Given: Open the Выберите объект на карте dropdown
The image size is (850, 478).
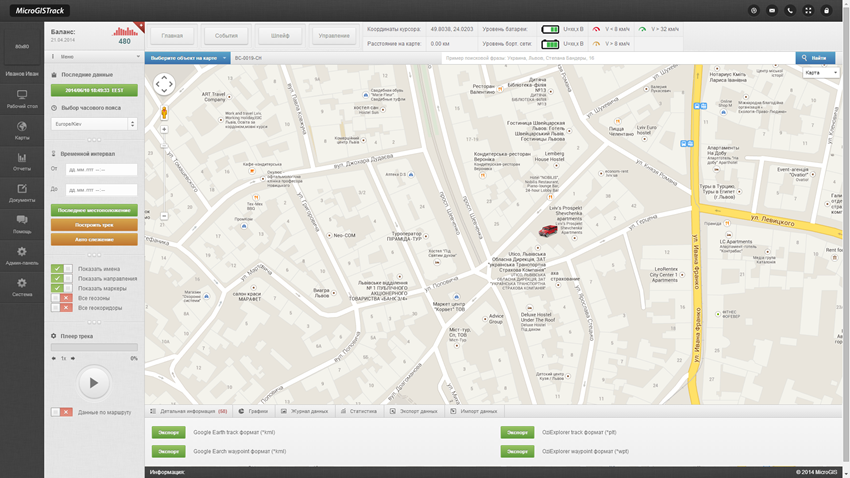Looking at the screenshot, I should coord(188,58).
